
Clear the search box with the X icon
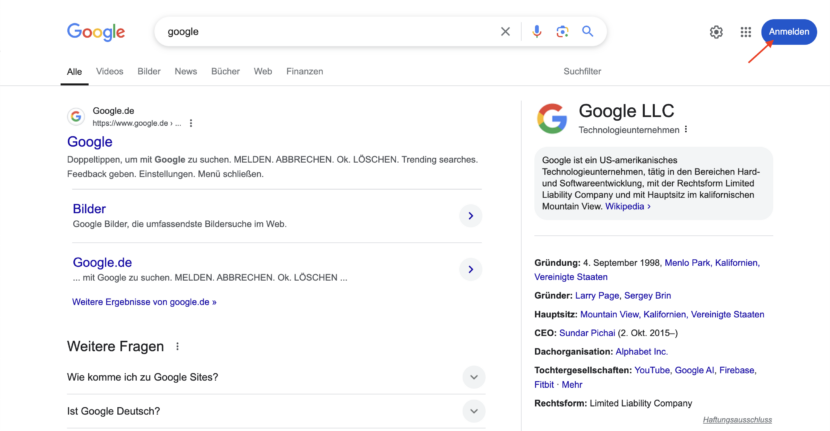tap(506, 32)
